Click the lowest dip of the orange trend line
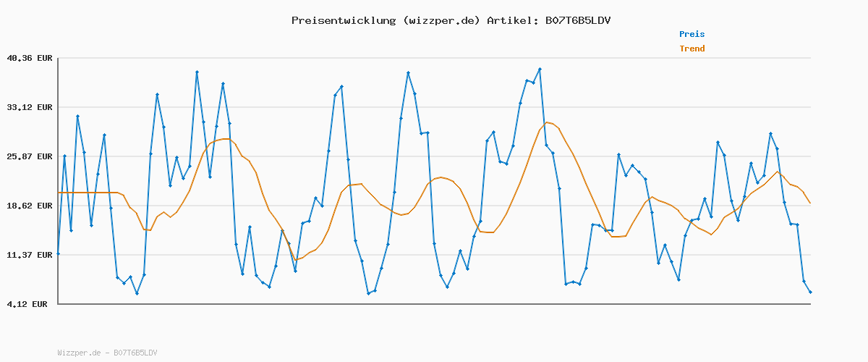Image resolution: width=868 pixels, height=362 pixels. tap(295, 259)
